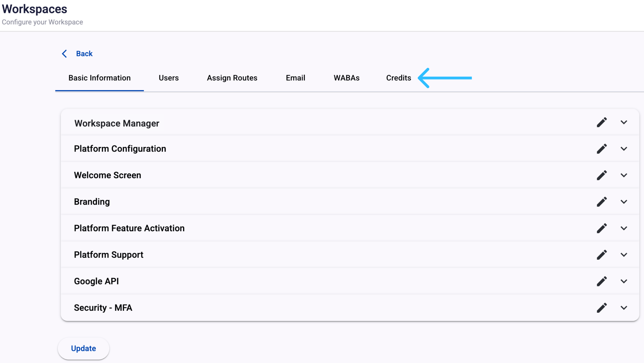Expand Platform Feature Activation chevron
This screenshot has width=644, height=363.
[624, 228]
